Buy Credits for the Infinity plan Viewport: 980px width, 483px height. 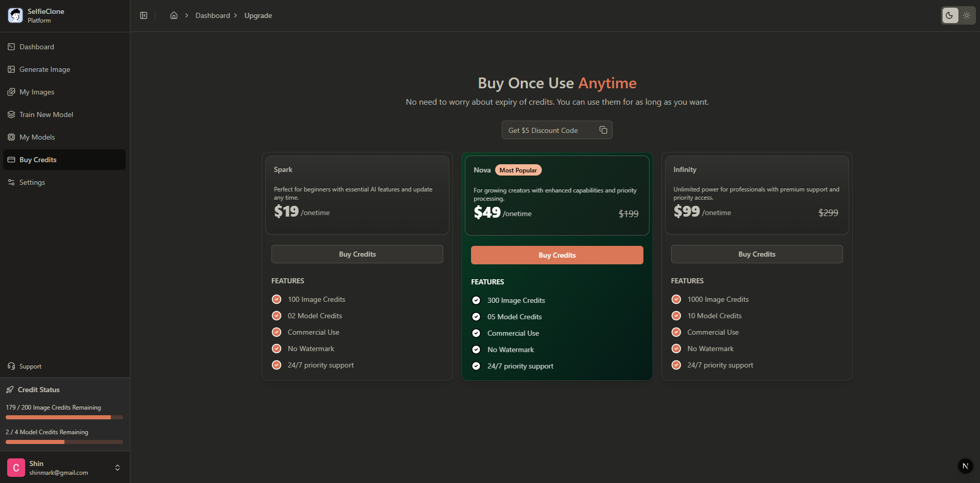pos(757,254)
